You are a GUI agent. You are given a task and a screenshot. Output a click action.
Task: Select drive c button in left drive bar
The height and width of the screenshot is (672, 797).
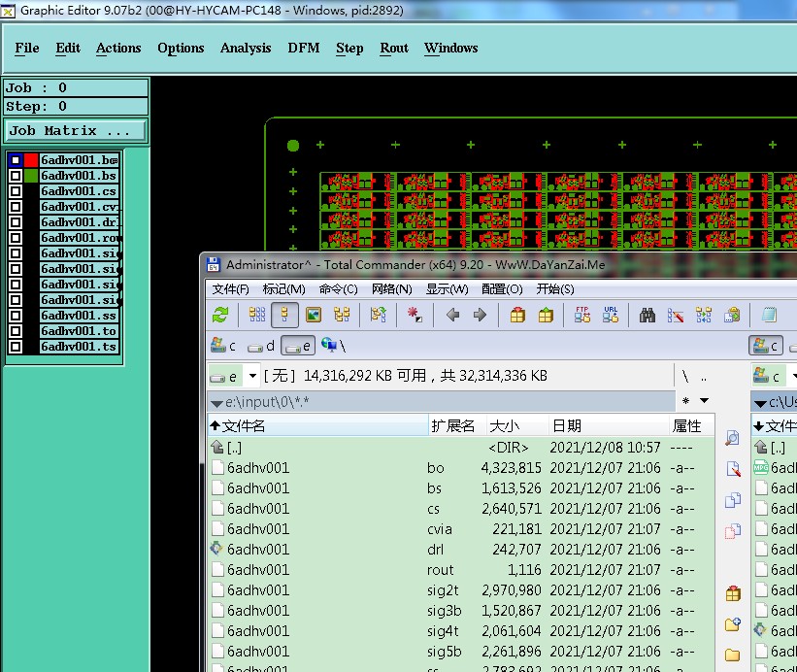tap(223, 346)
